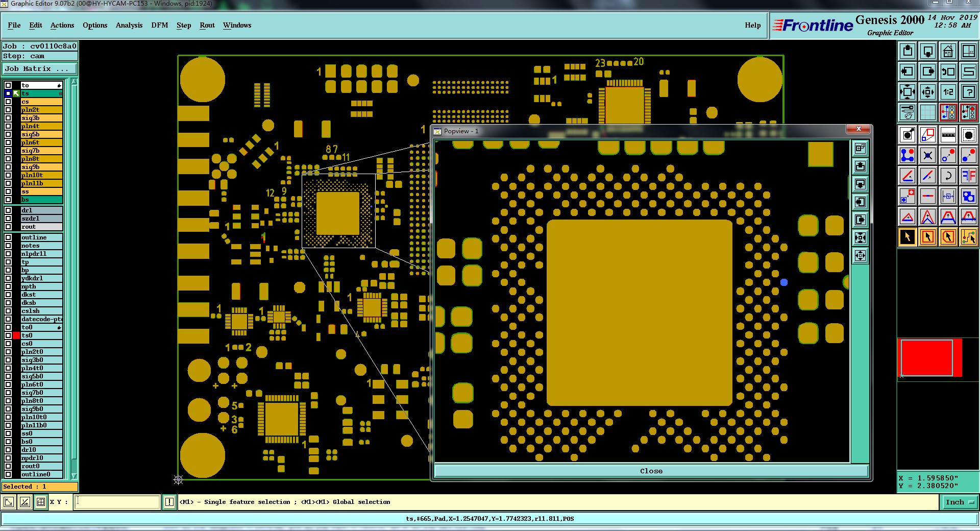980x531 pixels.
Task: Toggle display checkbox for layer bs0
Action: coord(8,442)
